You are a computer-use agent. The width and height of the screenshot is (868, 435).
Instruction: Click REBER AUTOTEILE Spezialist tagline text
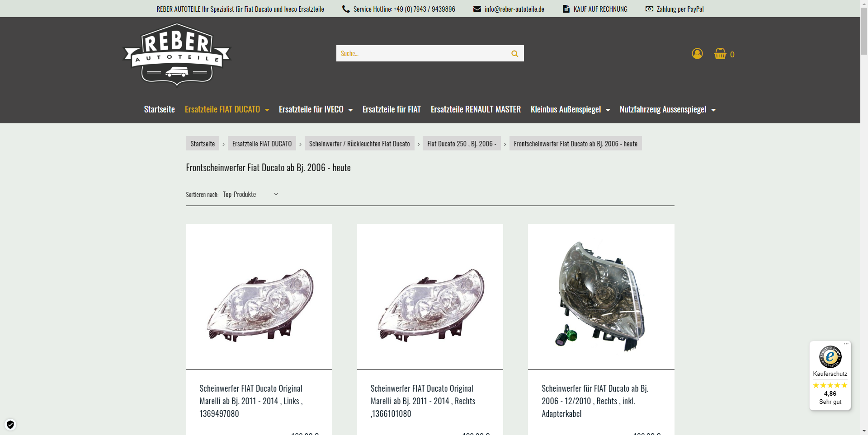tap(240, 9)
